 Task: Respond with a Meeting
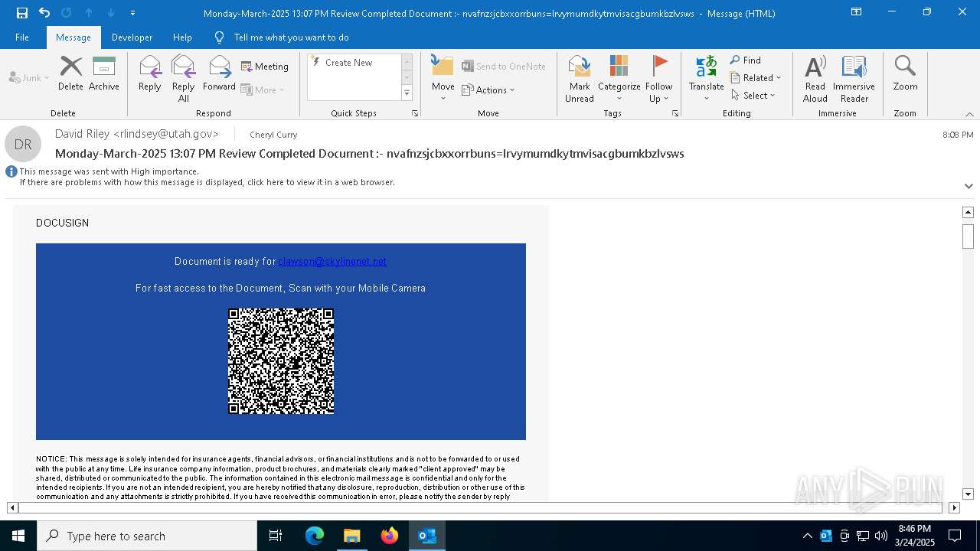click(x=265, y=67)
